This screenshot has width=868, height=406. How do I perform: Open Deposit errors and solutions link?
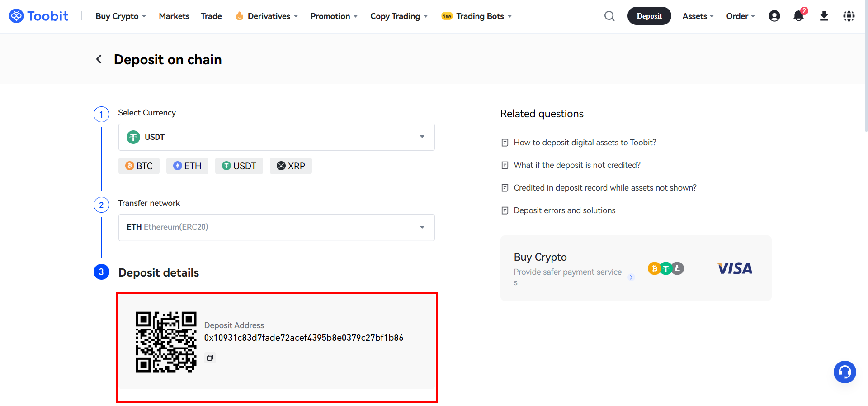pyautogui.click(x=565, y=210)
